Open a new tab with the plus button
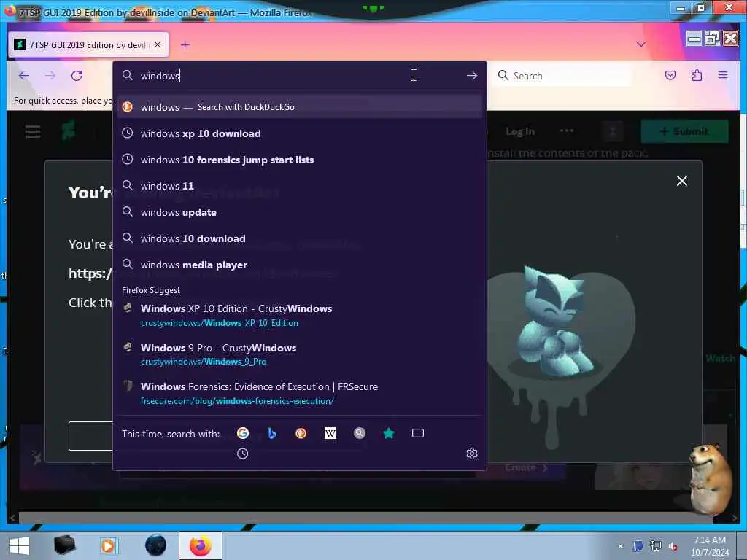Screen dimensions: 747x560 [185, 44]
